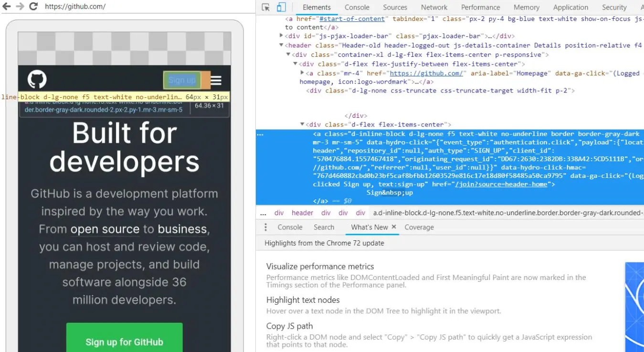Select the d-lg-none css-truncate div node
The height and width of the screenshot is (352, 644).
click(441, 91)
